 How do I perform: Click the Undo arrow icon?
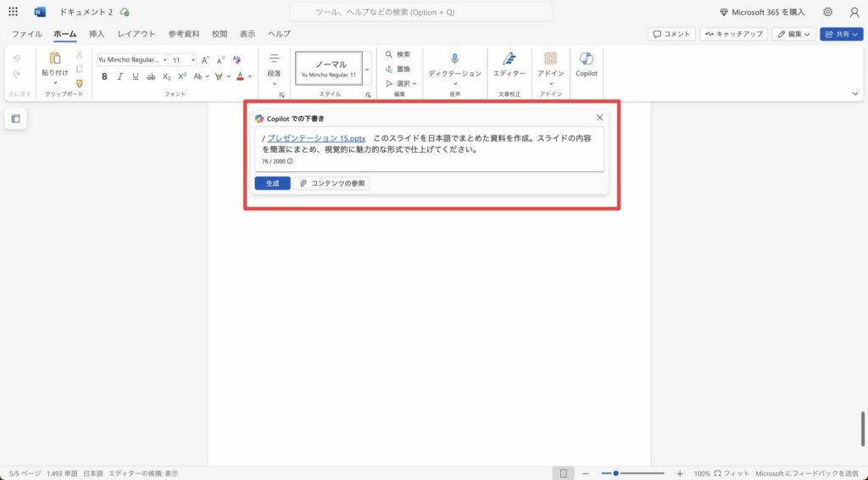[x=17, y=59]
